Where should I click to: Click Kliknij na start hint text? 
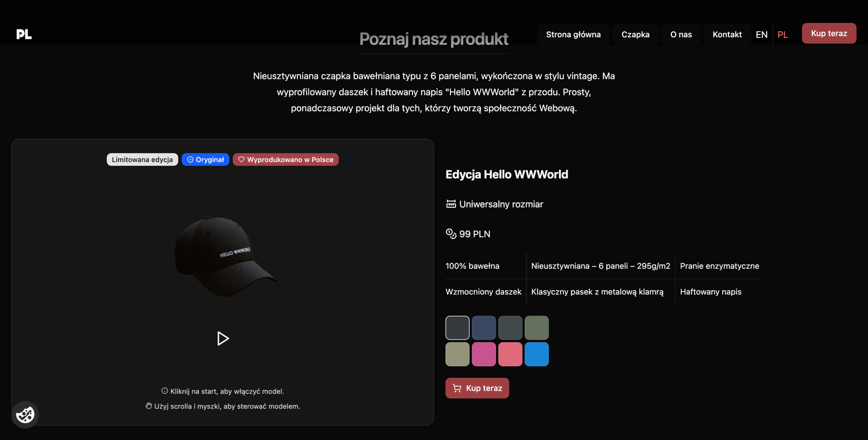pyautogui.click(x=227, y=391)
